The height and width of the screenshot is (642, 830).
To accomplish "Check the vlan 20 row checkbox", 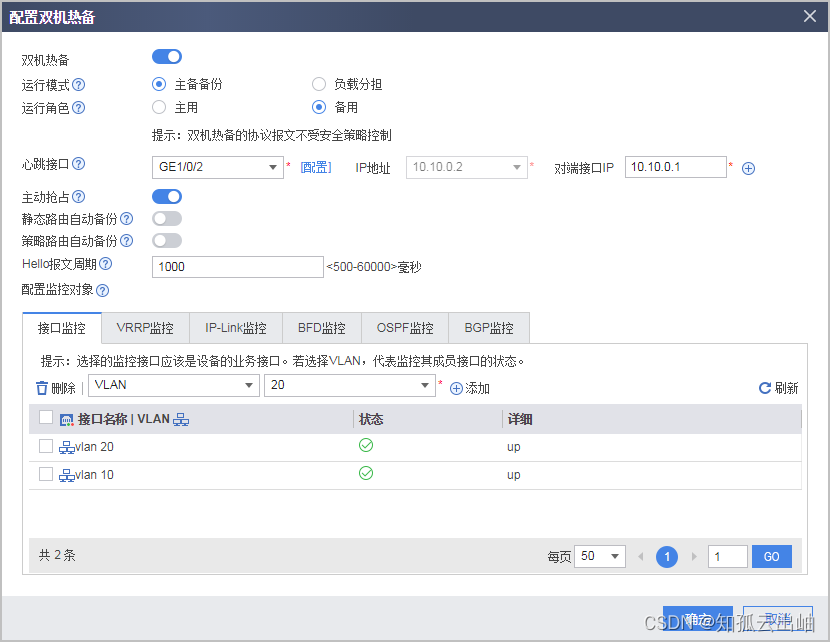I will tap(46, 446).
